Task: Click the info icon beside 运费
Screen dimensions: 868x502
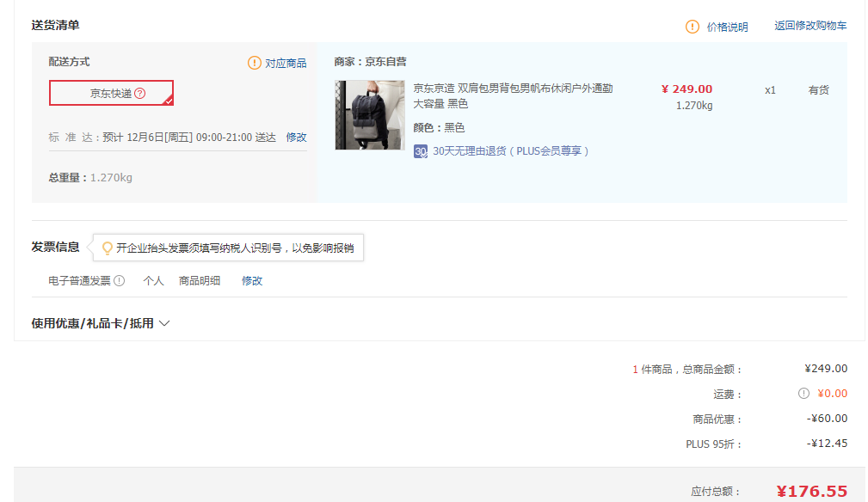Action: [x=803, y=393]
